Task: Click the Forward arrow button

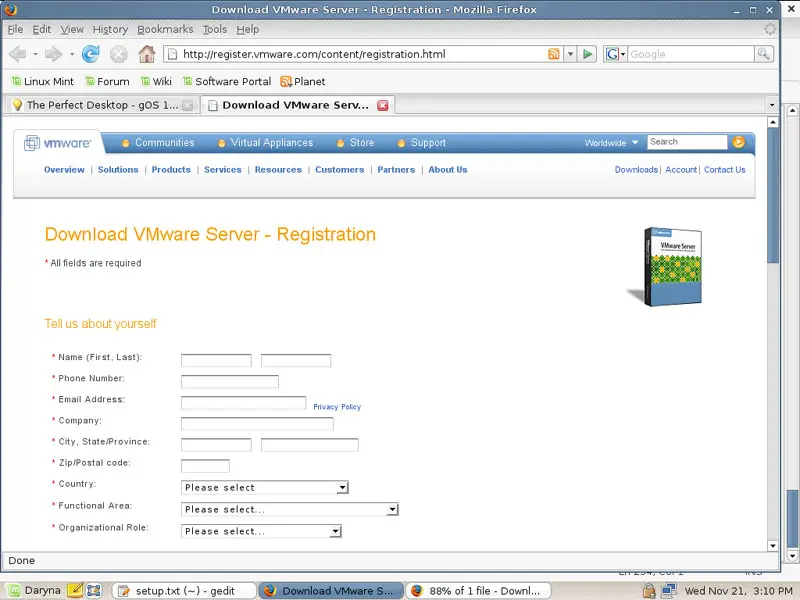Action: click(53, 54)
